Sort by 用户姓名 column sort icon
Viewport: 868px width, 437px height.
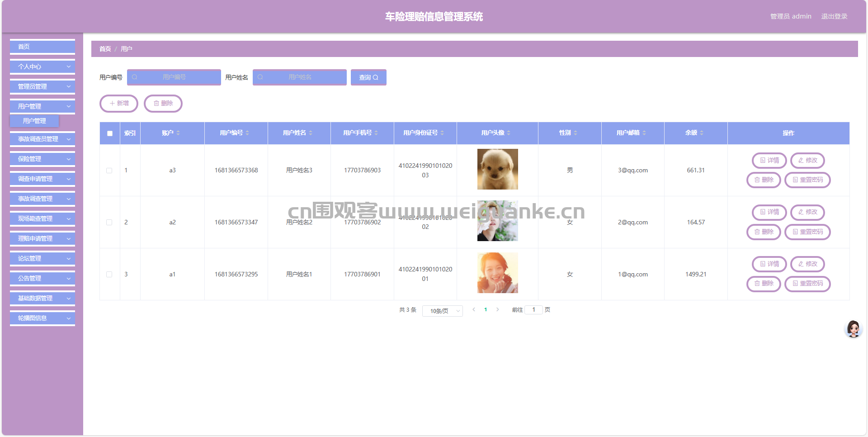311,133
